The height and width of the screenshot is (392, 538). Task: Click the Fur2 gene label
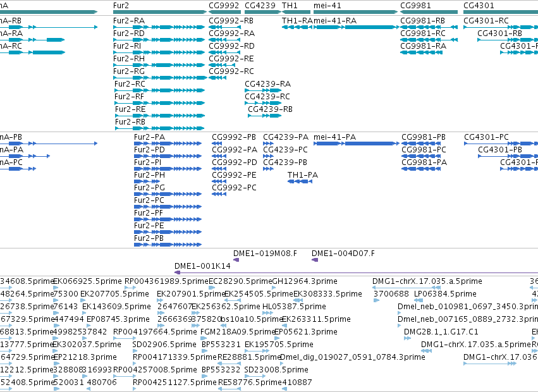tap(121, 6)
